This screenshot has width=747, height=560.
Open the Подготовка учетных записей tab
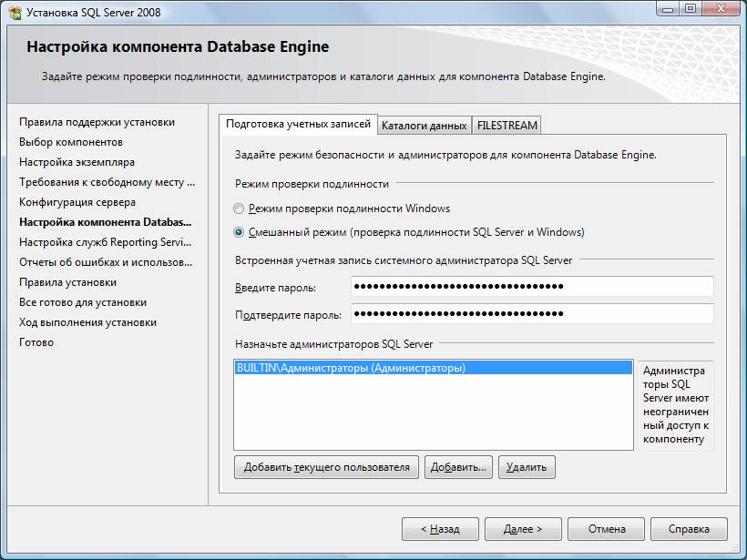(x=298, y=124)
